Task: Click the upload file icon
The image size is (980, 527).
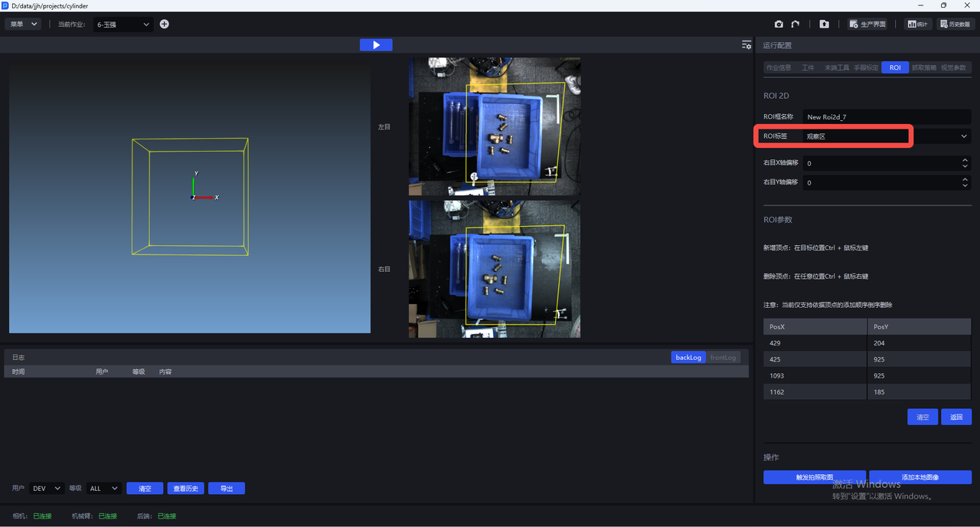Action: click(x=824, y=25)
